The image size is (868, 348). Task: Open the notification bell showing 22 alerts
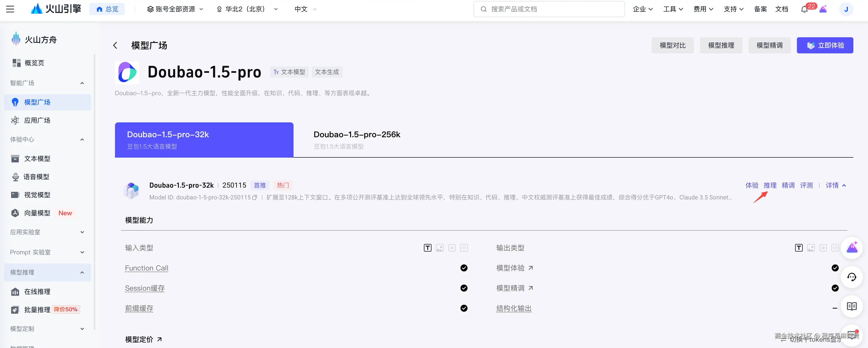805,9
